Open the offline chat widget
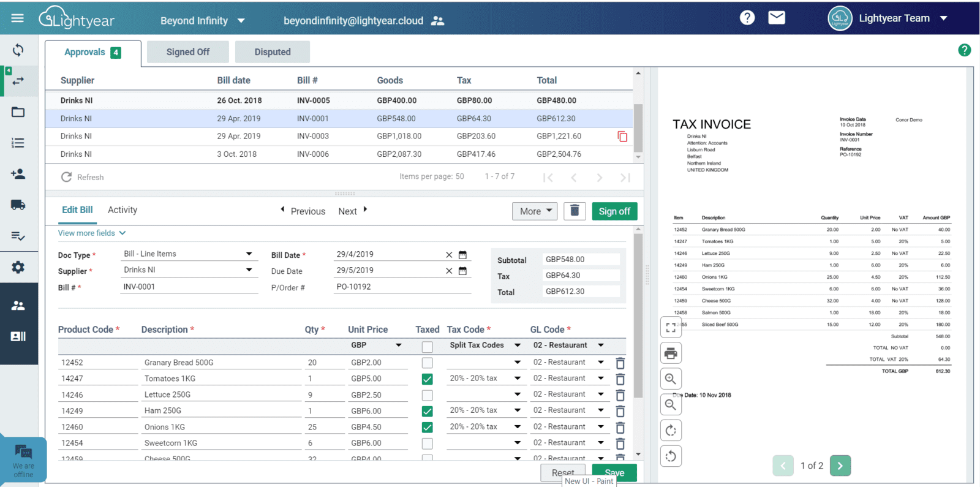The width and height of the screenshot is (980, 487). pos(23,461)
